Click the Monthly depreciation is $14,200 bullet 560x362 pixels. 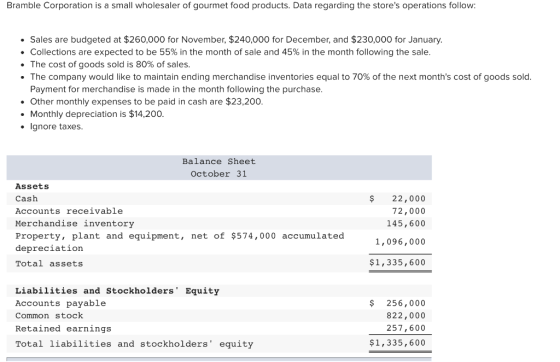tap(97, 114)
